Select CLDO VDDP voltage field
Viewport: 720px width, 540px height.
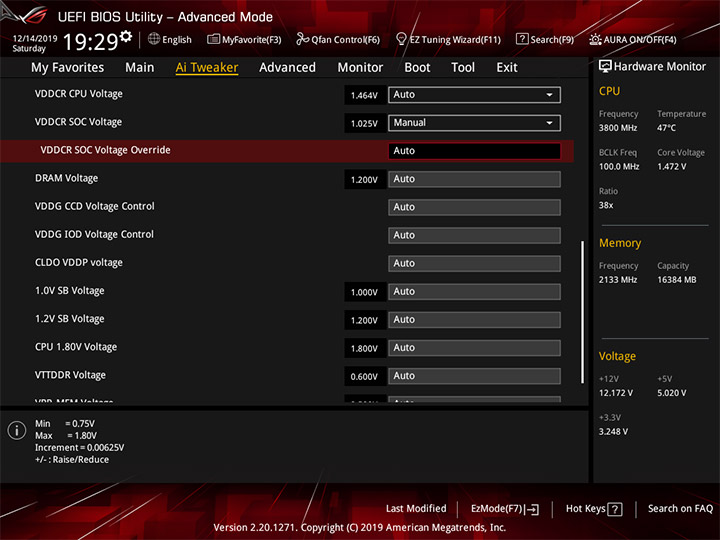coord(474,264)
